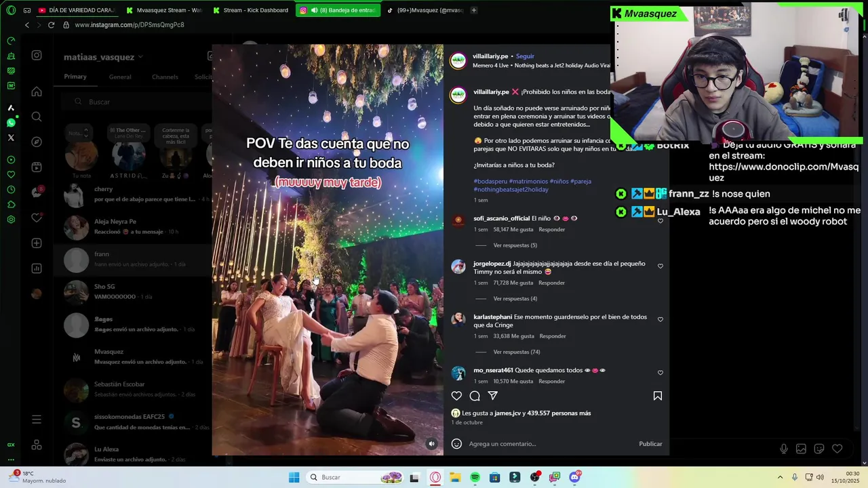The image size is (868, 488).
Task: Expand Ver respuestas (5) under sofi_ascanio_official
Action: coord(515,245)
